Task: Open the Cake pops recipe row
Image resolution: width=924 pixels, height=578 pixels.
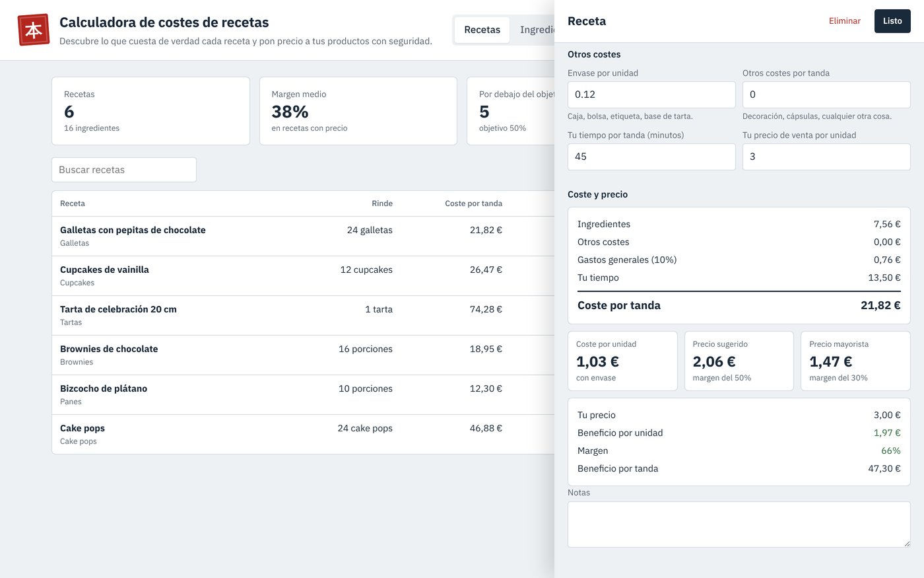Action: (x=303, y=434)
